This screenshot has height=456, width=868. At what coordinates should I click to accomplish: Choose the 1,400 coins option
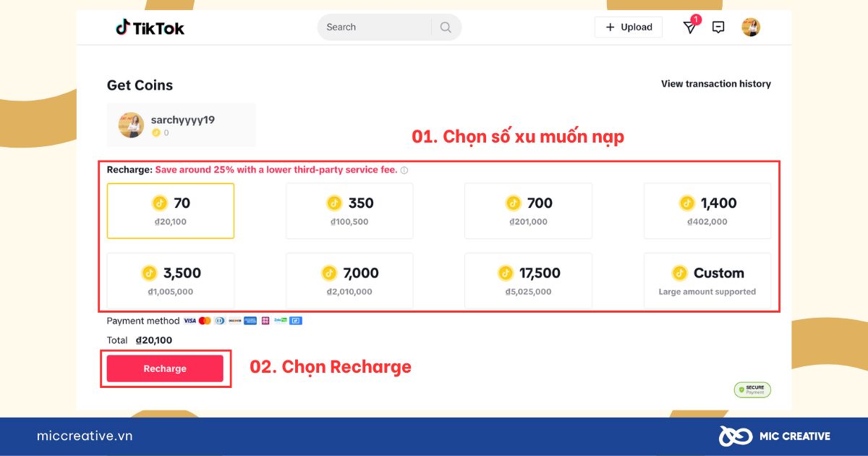tap(707, 211)
